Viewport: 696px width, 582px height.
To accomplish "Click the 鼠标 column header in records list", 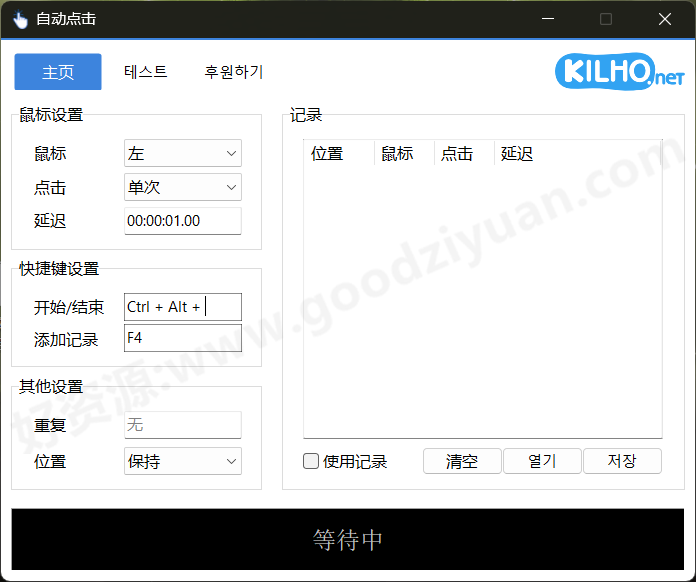I will (404, 154).
